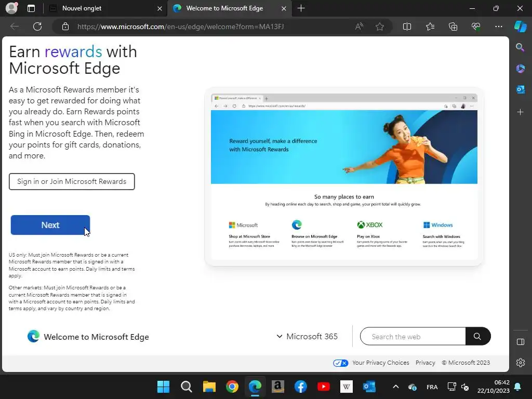Click the Microsoft 2023 copyright text
This screenshot has width=532, height=399.
tap(466, 363)
